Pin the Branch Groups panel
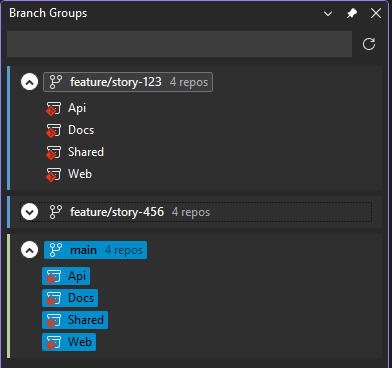This screenshot has height=368, width=392. coord(352,13)
